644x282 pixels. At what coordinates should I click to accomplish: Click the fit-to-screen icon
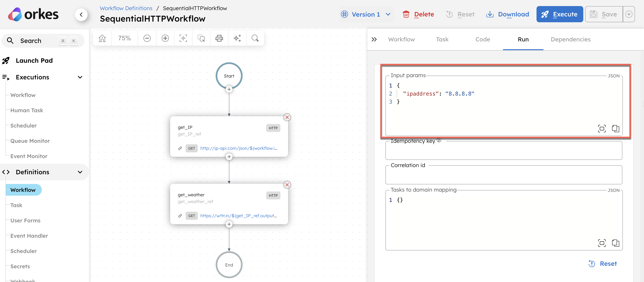pos(183,38)
